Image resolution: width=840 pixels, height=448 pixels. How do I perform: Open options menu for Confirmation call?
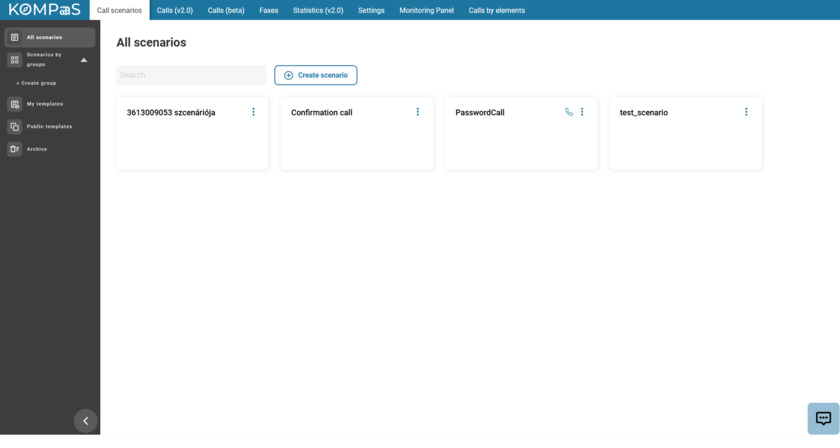[x=418, y=112]
